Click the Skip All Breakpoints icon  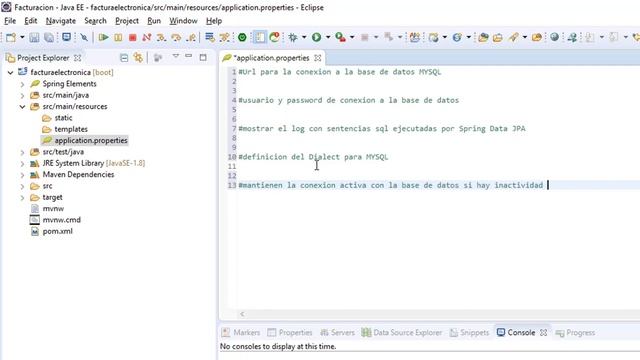[84, 38]
